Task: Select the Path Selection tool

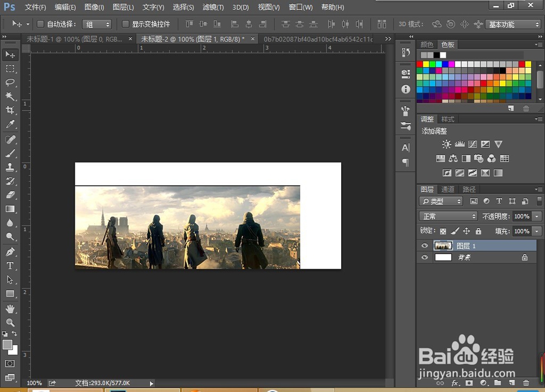Action: (x=10, y=280)
